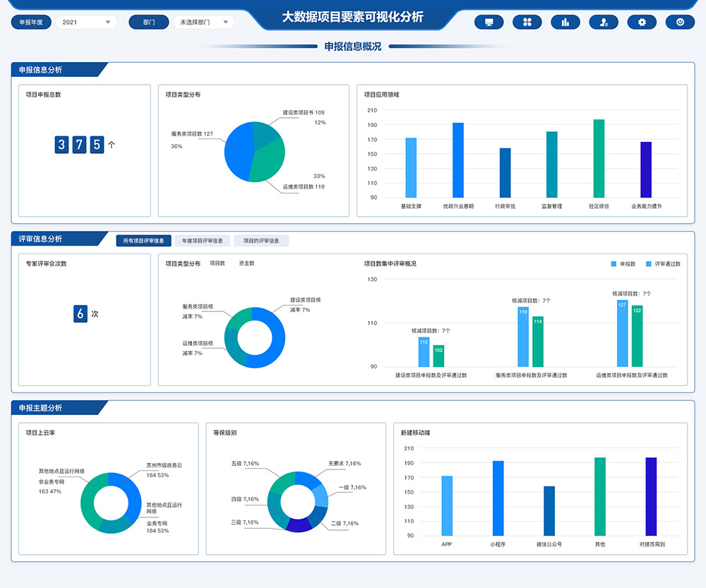
Task: Click the 119 申报数 bar for 服务类项目
Action: [523, 337]
